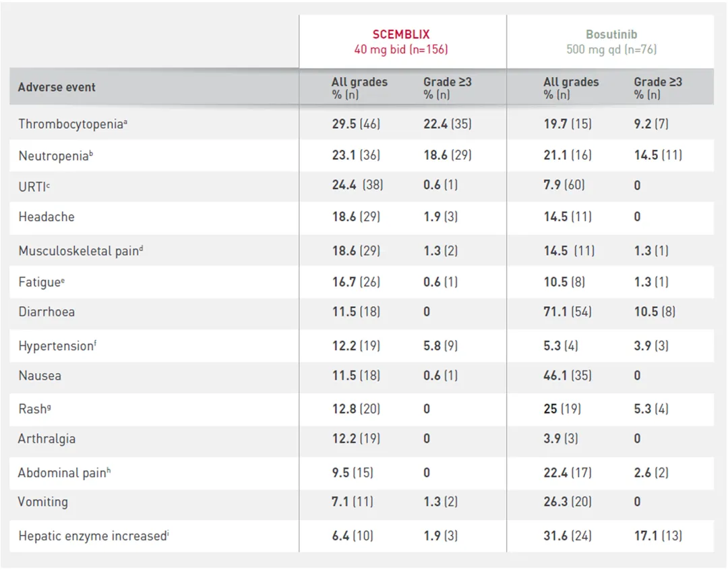Click the Vomiting row label

point(43,502)
